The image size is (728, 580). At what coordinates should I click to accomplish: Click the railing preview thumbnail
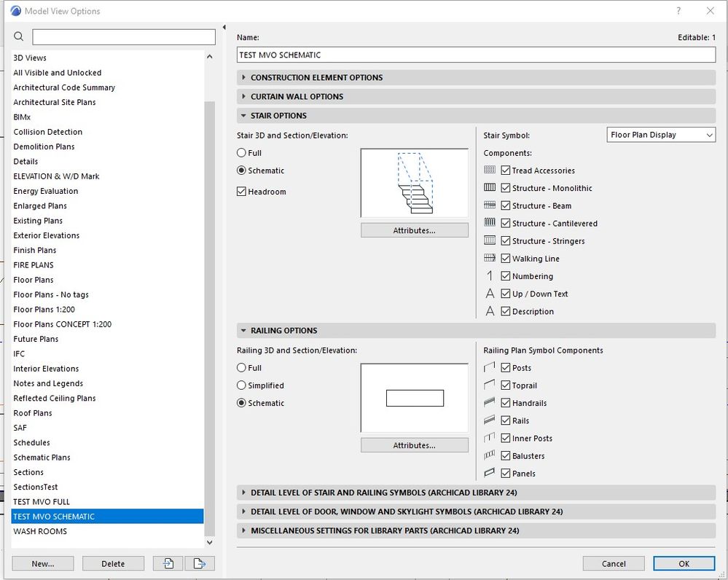(x=415, y=398)
